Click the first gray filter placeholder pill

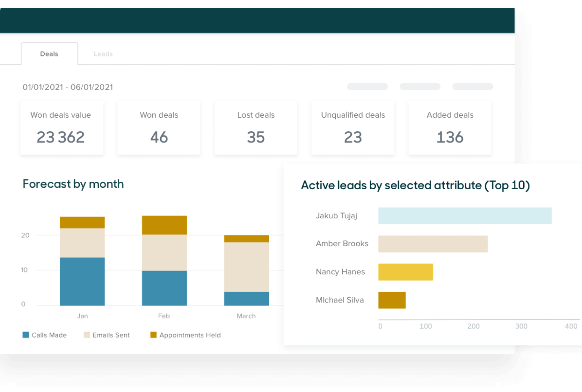367,87
